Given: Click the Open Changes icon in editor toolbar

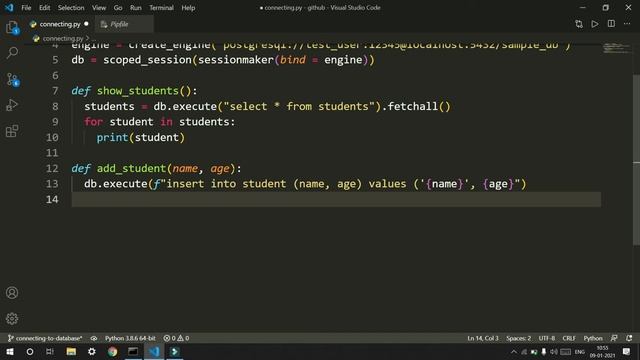Looking at the screenshot, I should pos(579,24).
